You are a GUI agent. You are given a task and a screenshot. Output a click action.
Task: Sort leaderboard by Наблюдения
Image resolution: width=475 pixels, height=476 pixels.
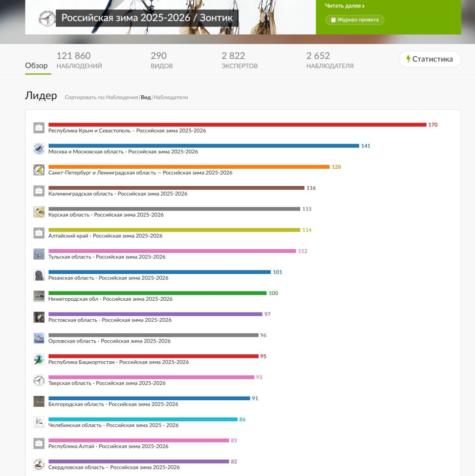point(122,98)
